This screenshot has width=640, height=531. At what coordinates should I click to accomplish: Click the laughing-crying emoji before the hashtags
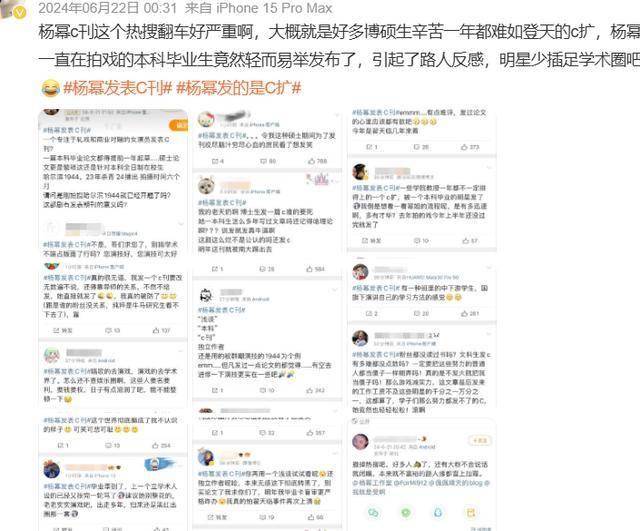tap(50, 88)
